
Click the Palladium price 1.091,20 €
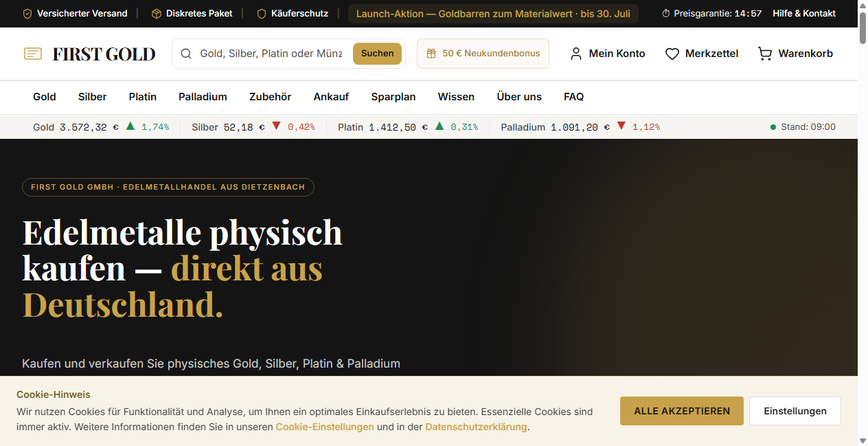pos(580,127)
